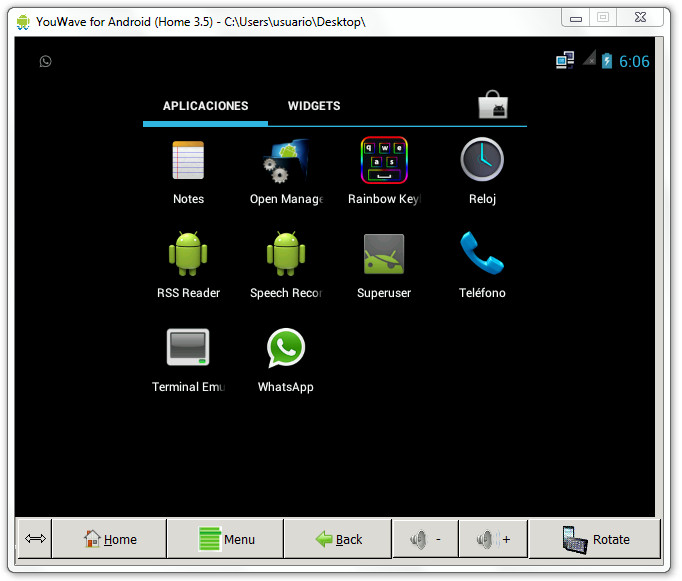
Task: Click the double-arrow resize toggle button
Action: pos(35,539)
